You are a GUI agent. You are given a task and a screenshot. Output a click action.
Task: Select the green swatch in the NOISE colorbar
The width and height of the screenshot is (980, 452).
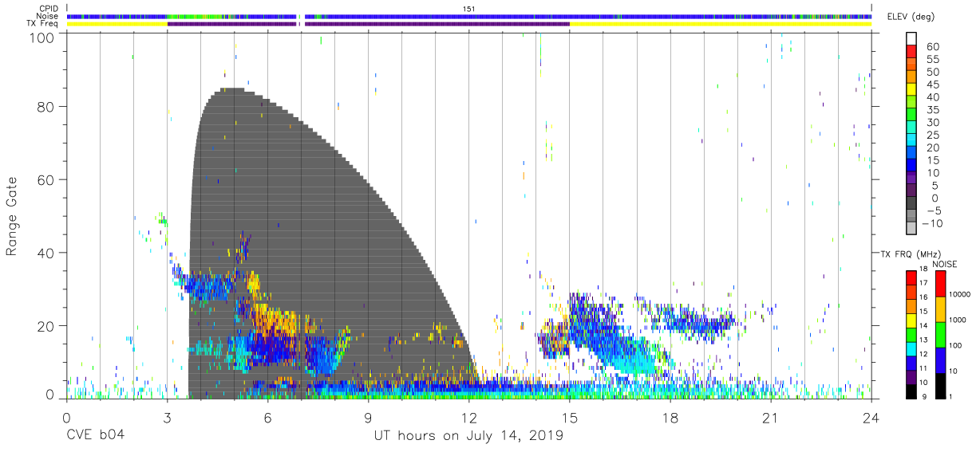(939, 334)
